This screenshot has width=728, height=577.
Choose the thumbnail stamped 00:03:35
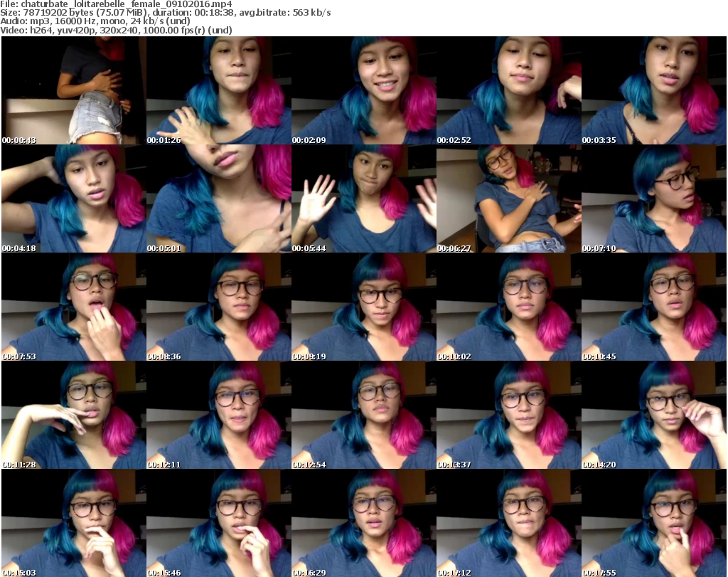point(654,90)
